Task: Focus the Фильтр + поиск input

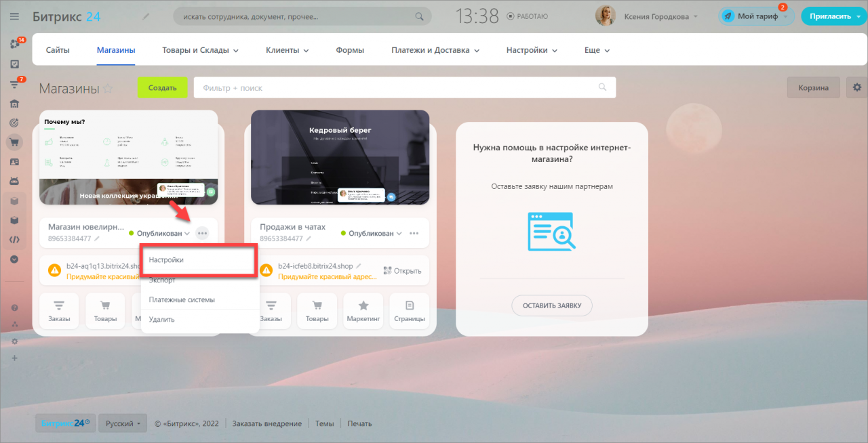Action: pos(405,87)
